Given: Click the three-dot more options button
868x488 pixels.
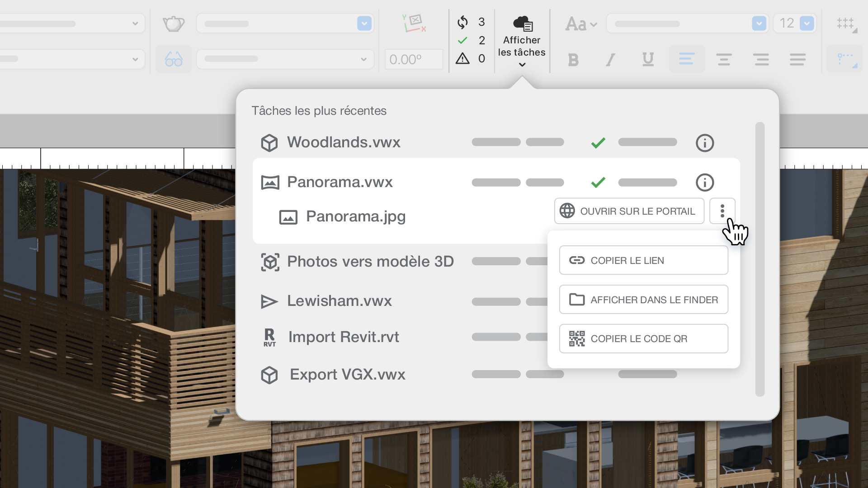Looking at the screenshot, I should 722,211.
